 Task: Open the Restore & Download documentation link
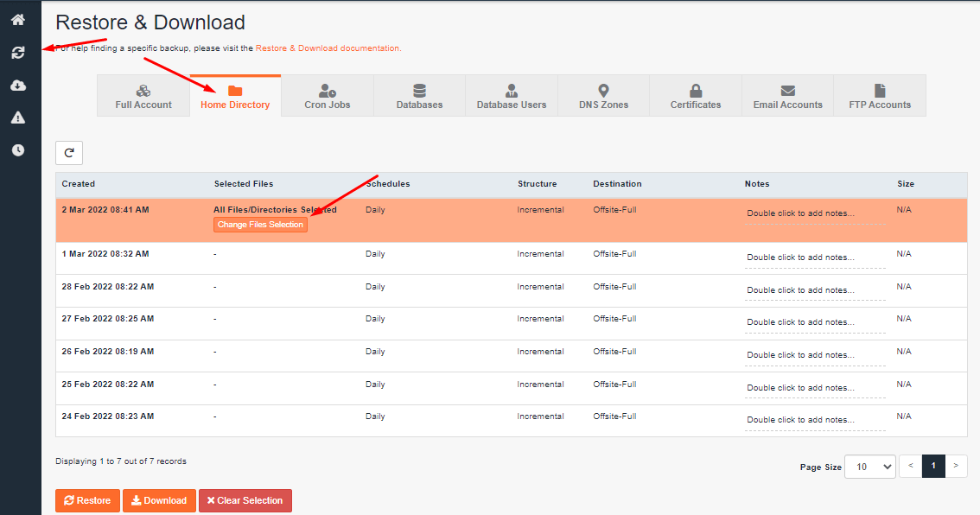pos(328,48)
